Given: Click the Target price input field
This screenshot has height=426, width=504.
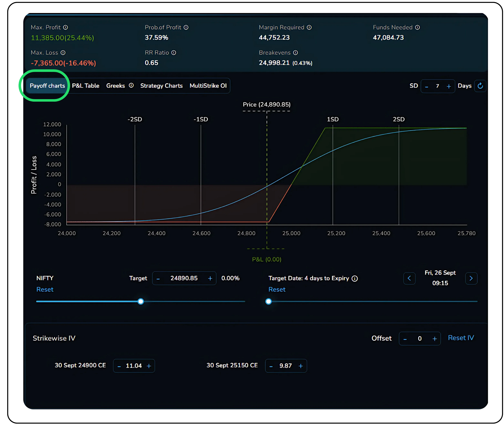Looking at the screenshot, I should (x=184, y=278).
